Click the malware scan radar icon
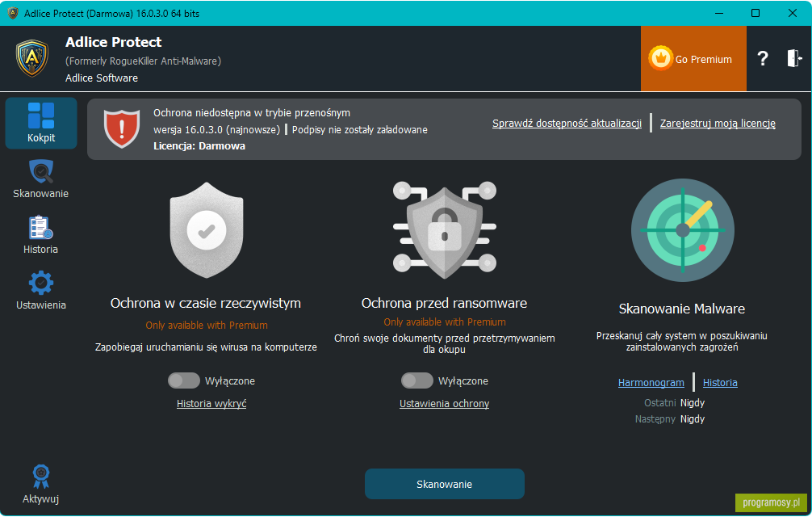 click(683, 230)
